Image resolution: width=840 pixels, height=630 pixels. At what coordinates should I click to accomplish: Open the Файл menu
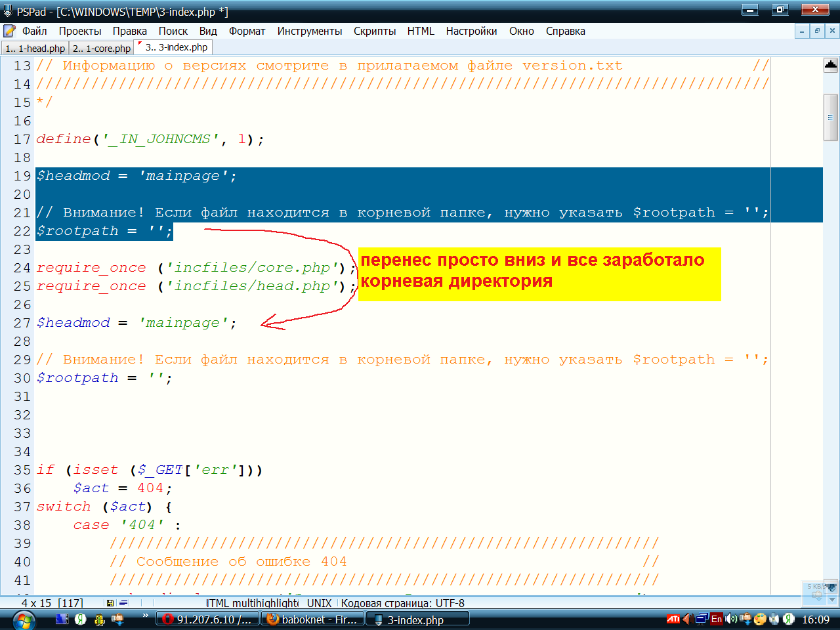click(34, 31)
